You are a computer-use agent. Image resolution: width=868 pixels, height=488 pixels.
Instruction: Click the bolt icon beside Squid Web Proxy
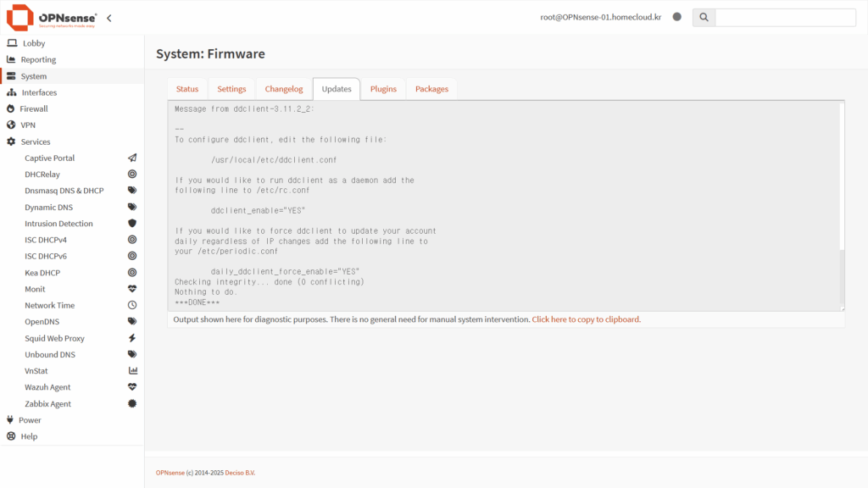[x=132, y=338]
